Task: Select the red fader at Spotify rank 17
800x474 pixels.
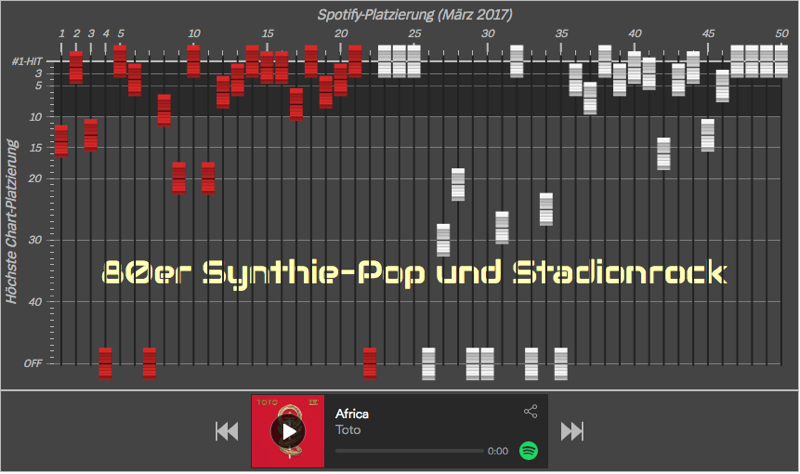Action: (296, 105)
